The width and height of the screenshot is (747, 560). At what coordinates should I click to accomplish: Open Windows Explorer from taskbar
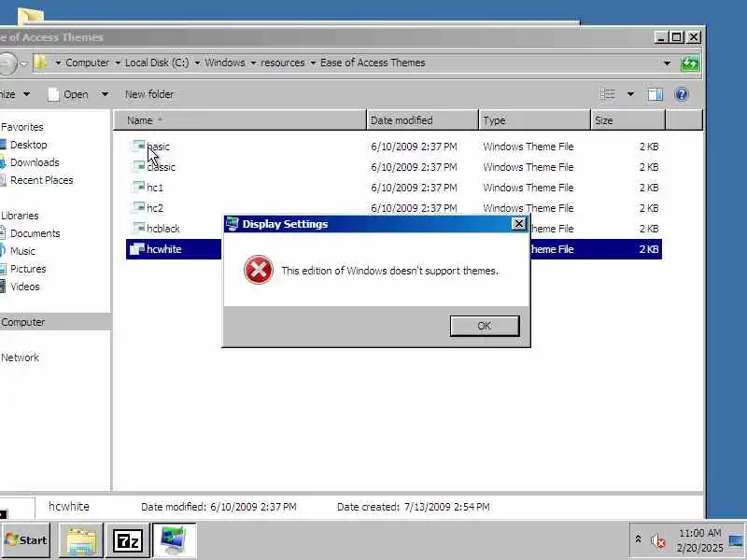[81, 540]
